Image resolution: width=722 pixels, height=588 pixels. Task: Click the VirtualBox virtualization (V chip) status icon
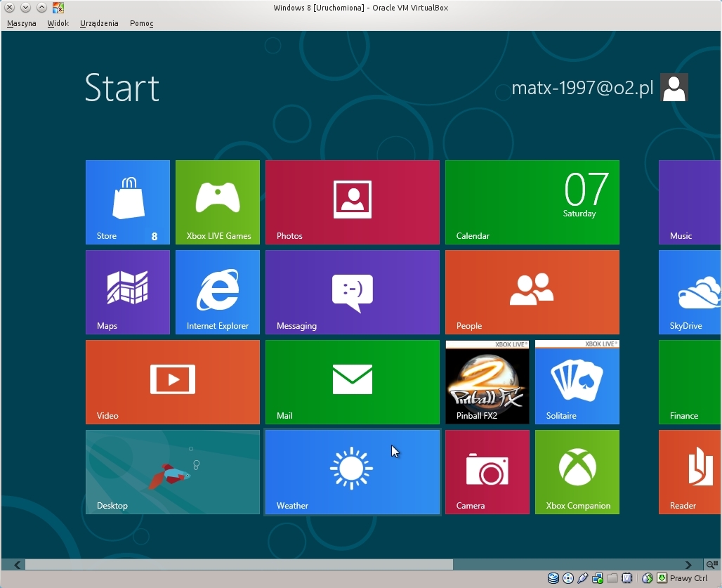point(626,578)
